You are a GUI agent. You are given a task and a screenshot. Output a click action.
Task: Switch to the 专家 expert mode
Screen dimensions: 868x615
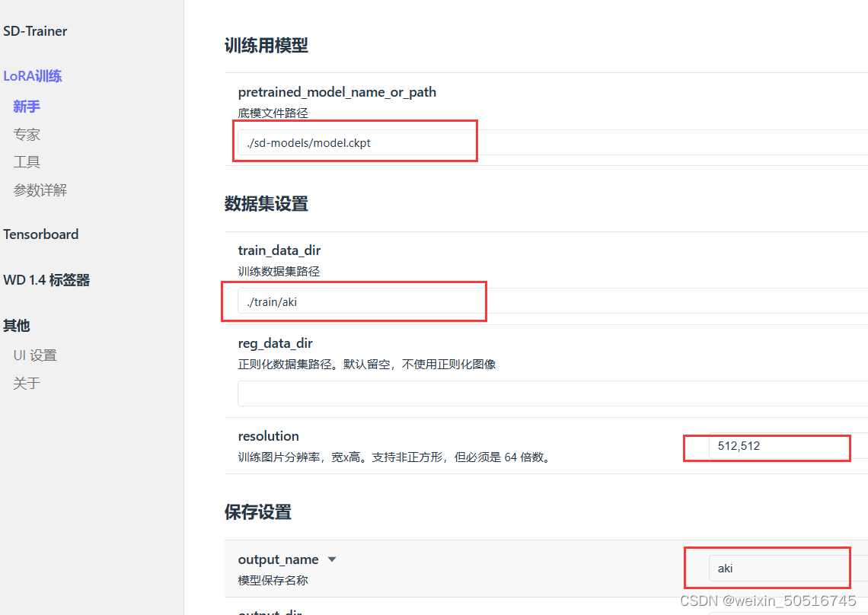(27, 134)
